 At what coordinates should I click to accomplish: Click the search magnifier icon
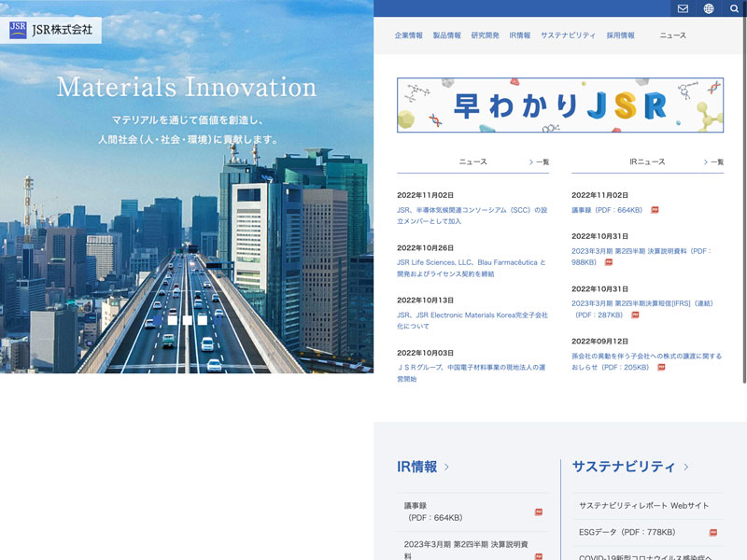(734, 8)
